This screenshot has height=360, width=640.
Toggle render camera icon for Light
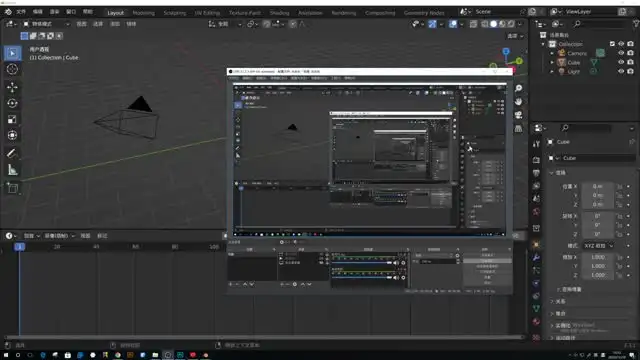pyautogui.click(x=631, y=71)
